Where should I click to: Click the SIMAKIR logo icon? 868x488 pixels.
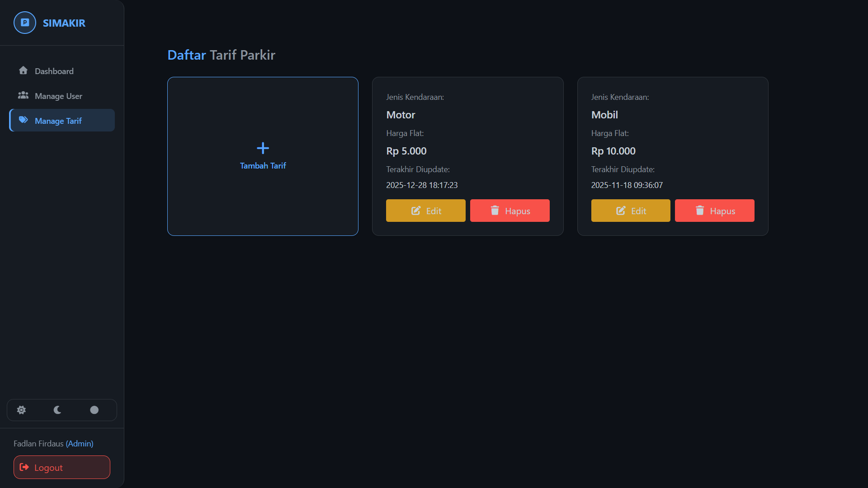point(25,23)
